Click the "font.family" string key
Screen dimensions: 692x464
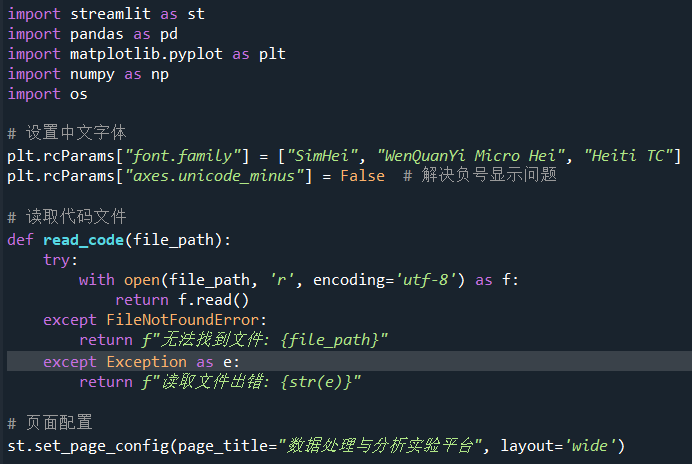(183, 156)
